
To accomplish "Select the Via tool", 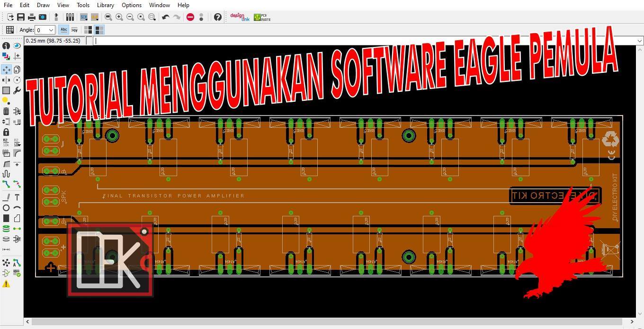I will 6,229.
